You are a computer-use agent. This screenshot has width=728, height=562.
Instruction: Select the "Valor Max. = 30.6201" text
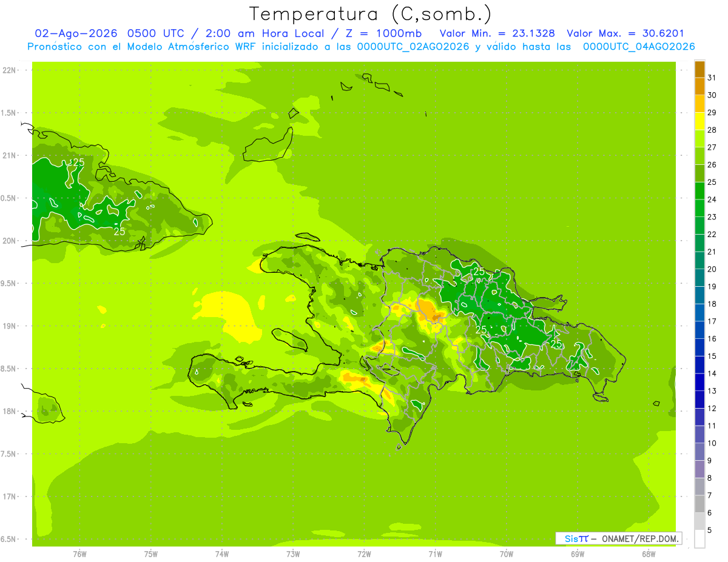625,33
